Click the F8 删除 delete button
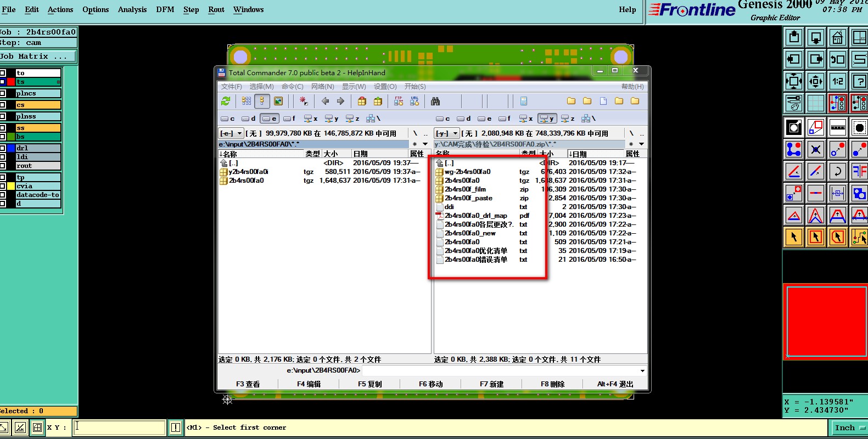The width and height of the screenshot is (868, 439). point(552,384)
